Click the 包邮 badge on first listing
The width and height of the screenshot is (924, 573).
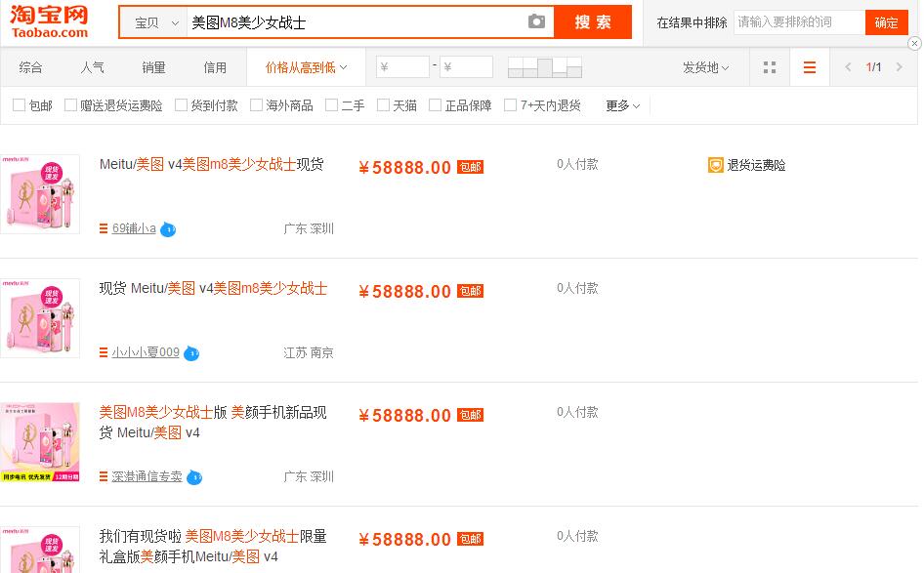470,167
